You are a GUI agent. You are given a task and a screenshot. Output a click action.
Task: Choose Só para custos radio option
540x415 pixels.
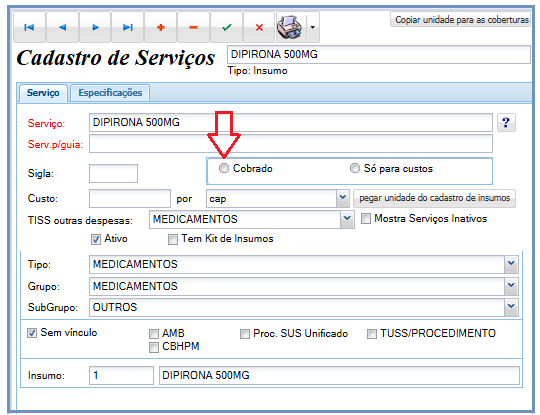[x=355, y=168]
